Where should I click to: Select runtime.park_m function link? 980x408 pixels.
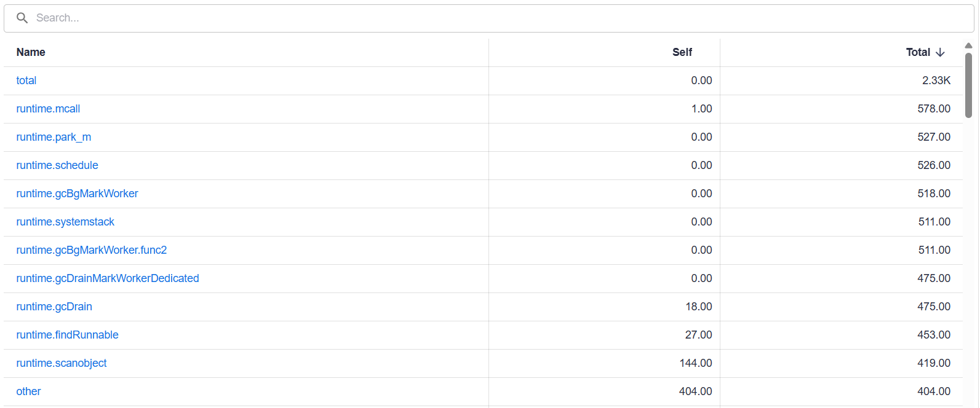(x=54, y=138)
